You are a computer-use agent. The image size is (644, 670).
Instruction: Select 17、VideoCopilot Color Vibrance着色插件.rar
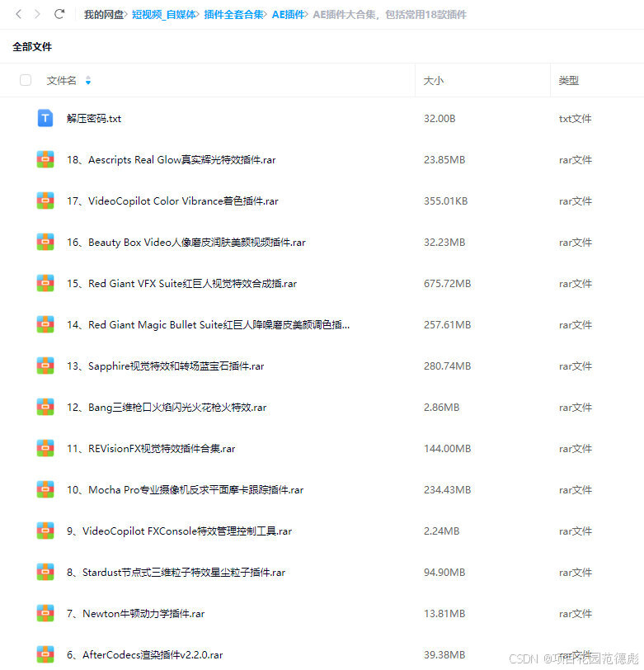tap(172, 201)
